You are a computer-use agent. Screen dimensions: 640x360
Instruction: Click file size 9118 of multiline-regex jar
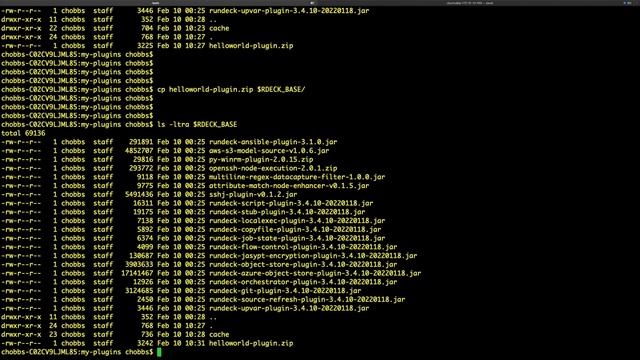[145, 177]
